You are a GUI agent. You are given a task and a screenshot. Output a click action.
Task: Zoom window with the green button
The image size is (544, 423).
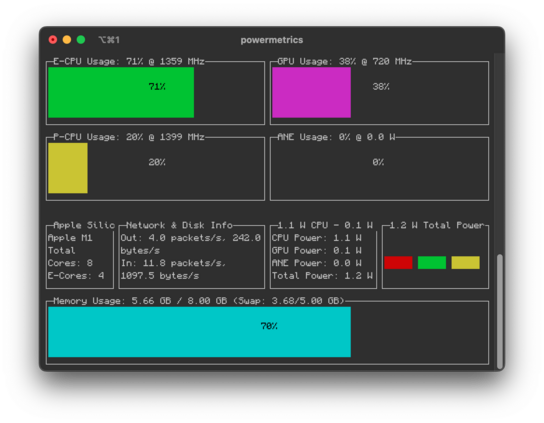pyautogui.click(x=81, y=40)
